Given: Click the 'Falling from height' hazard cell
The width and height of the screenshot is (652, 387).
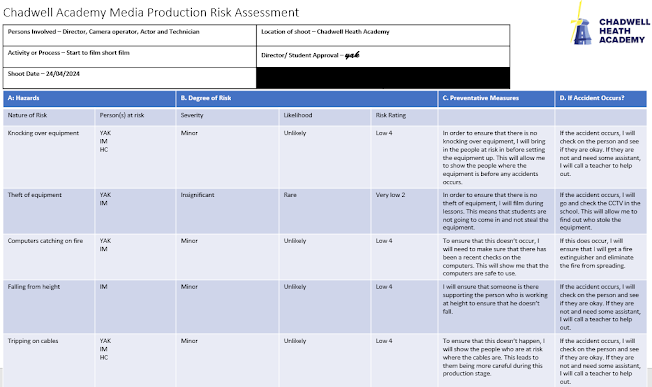Looking at the screenshot, I should (x=49, y=306).
